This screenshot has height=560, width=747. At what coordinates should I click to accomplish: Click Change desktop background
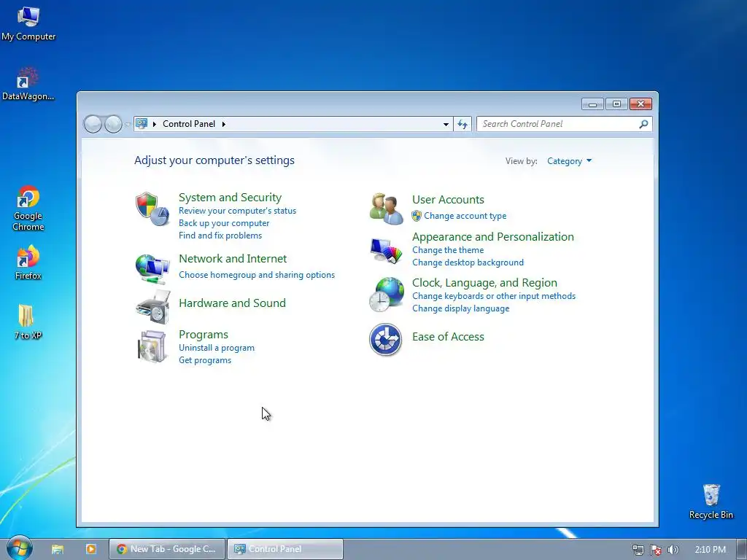468,262
